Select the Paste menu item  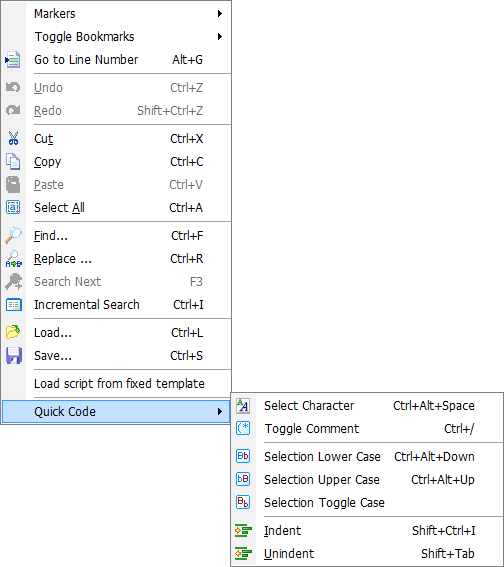click(116, 184)
